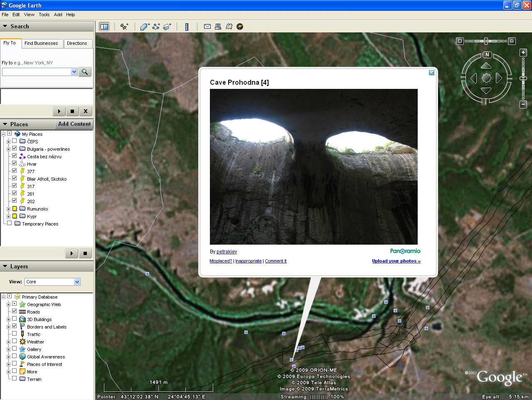Switch to Sky mode with planet icon
The width and height of the screenshot is (532, 400).
pos(240,27)
